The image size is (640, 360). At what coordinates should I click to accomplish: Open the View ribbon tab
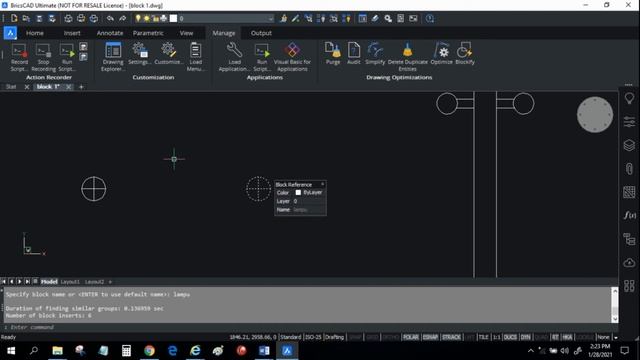point(186,33)
